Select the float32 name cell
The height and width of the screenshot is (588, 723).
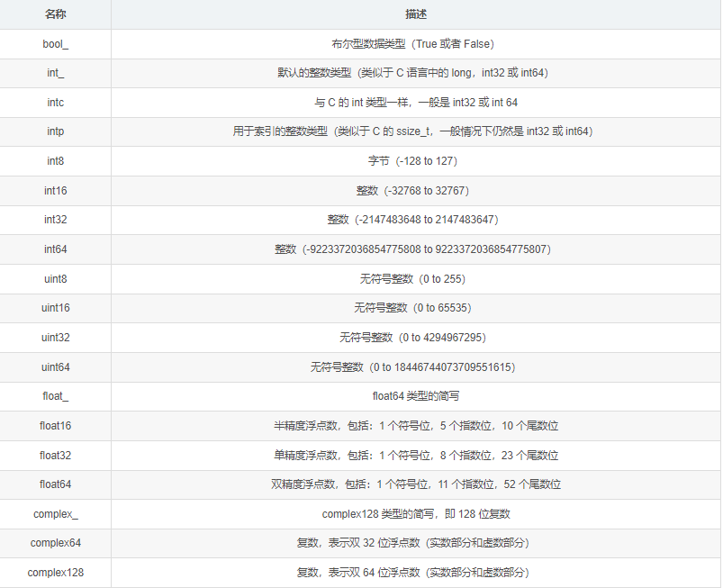click(x=56, y=455)
